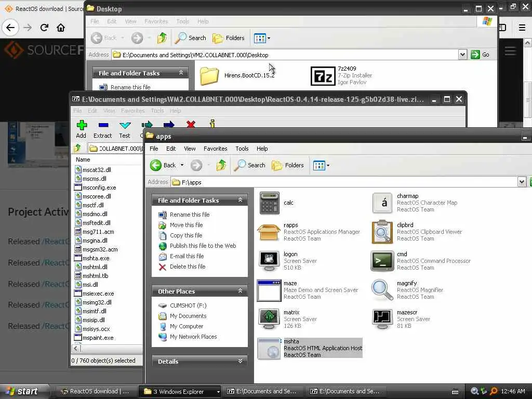Click the Up folder icon in apps window
The image size is (532, 399).
(x=221, y=165)
